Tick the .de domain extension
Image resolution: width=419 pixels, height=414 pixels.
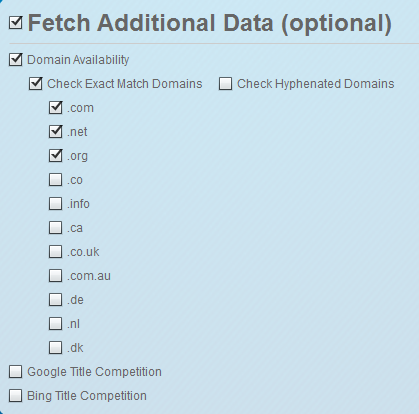55,300
